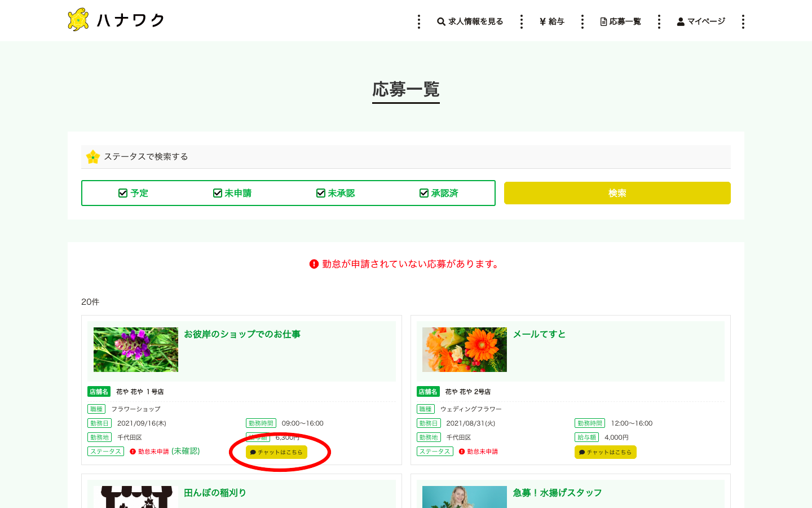Open 求人情報を見る in the top navigation
This screenshot has height=508, width=812.
coord(470,21)
